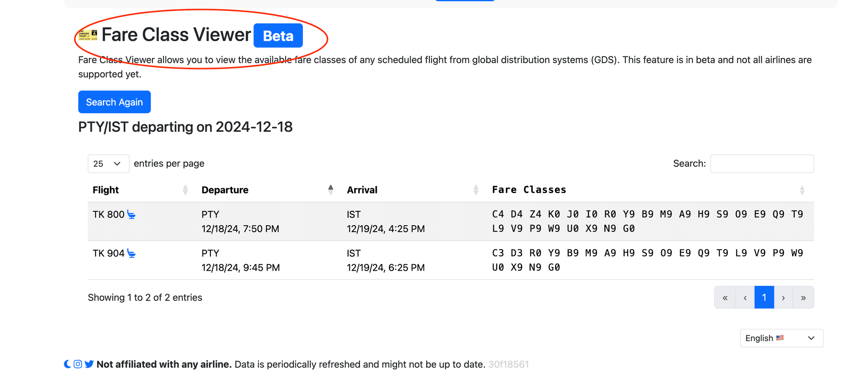
Task: Click the seat icon next to TK 800
Action: (132, 214)
